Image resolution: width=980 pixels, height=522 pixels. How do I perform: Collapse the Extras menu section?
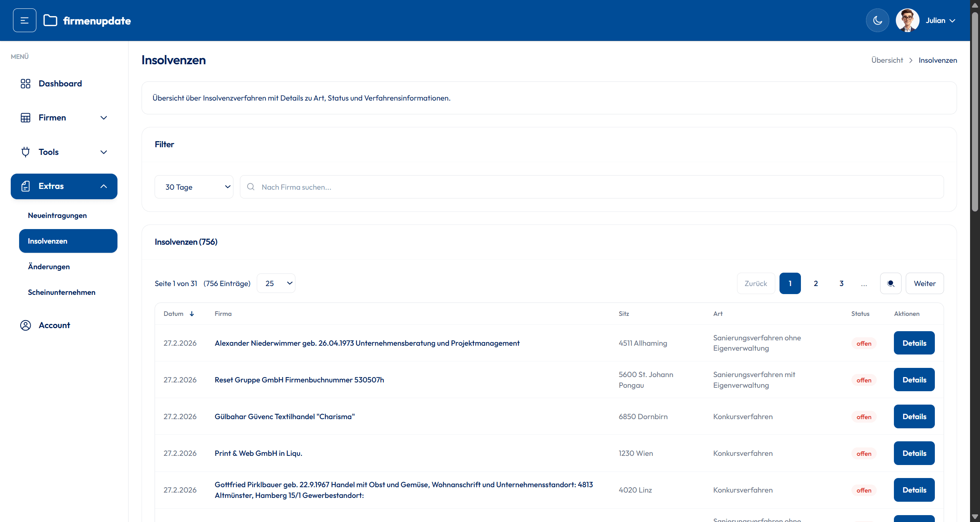pos(103,186)
